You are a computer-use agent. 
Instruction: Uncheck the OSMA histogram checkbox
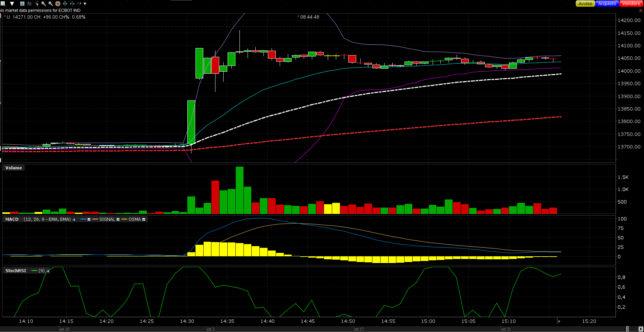(144, 219)
